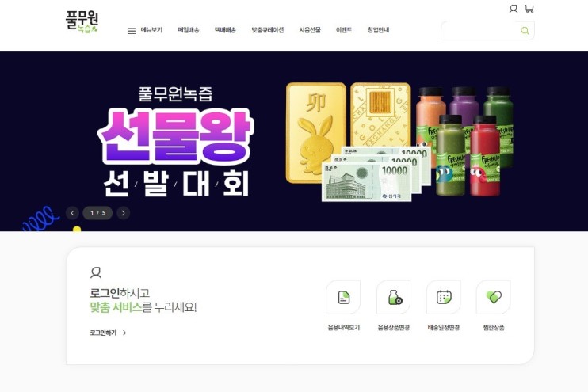The height and width of the screenshot is (392, 588).
Task: Click the 음용내역보기 document icon
Action: click(343, 297)
